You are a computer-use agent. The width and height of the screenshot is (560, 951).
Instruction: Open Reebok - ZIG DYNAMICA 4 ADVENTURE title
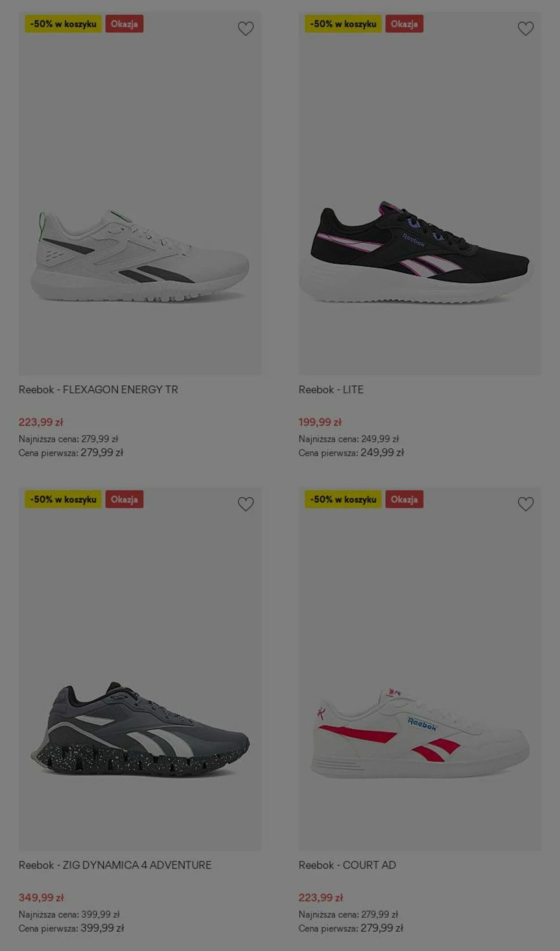(115, 865)
